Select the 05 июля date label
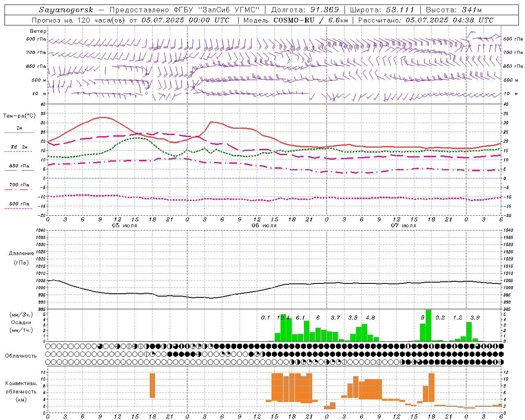The image size is (525, 420). (125, 226)
